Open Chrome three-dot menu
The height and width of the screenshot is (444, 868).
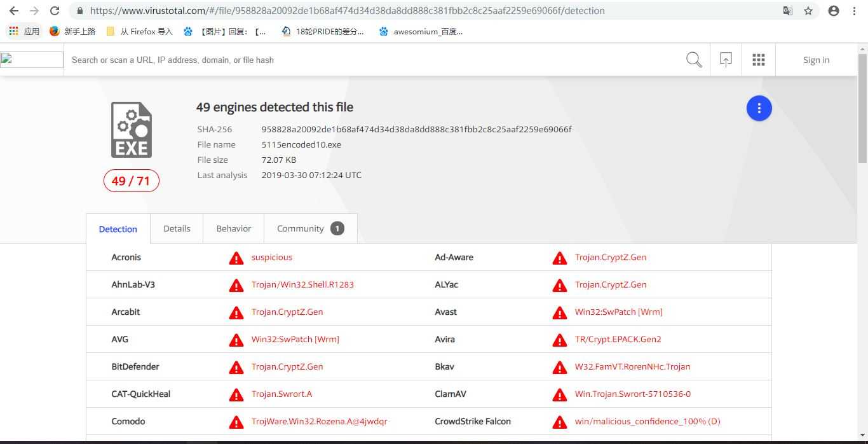[855, 11]
